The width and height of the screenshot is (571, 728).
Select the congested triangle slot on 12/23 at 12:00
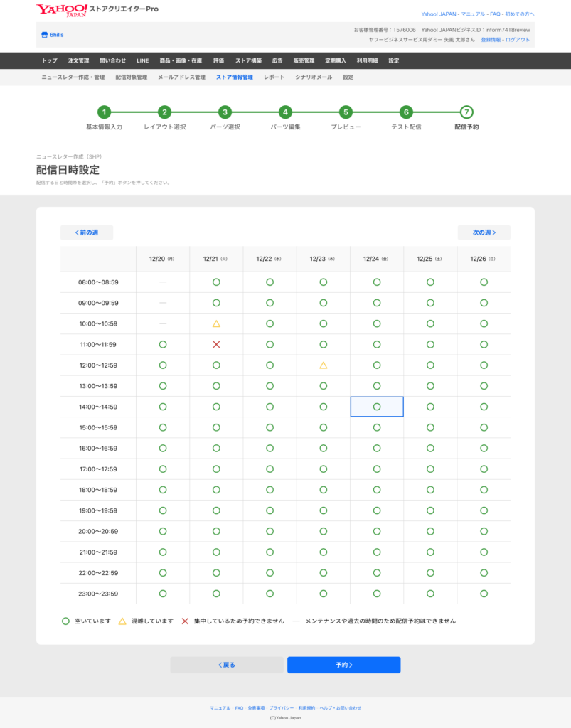point(324,365)
